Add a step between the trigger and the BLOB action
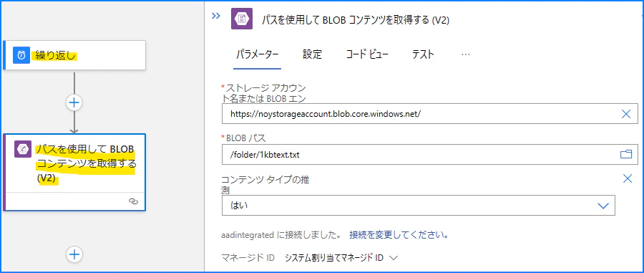Screen dimensions: 644x273 (x=74, y=102)
